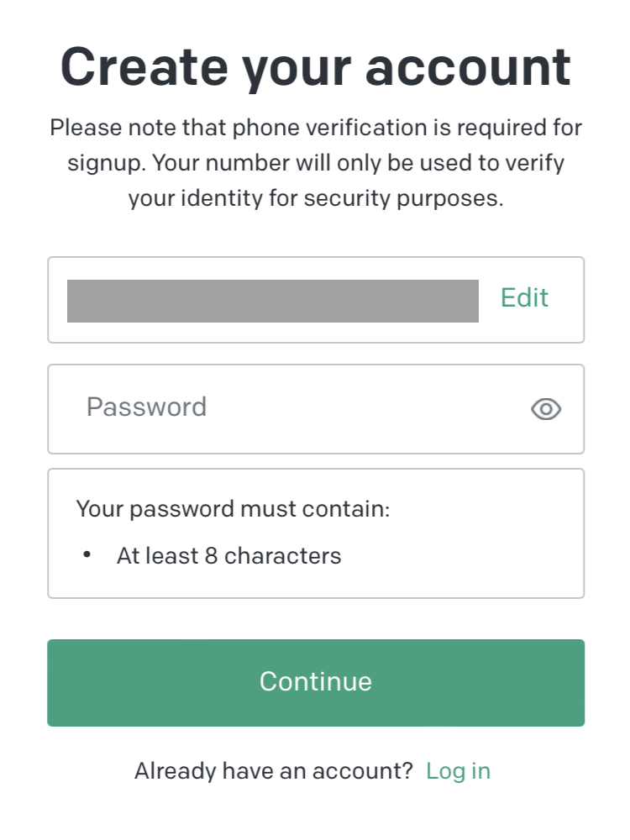The image size is (630, 840).
Task: Click the empty area right of the Edit link
Action: pyautogui.click(x=568, y=299)
